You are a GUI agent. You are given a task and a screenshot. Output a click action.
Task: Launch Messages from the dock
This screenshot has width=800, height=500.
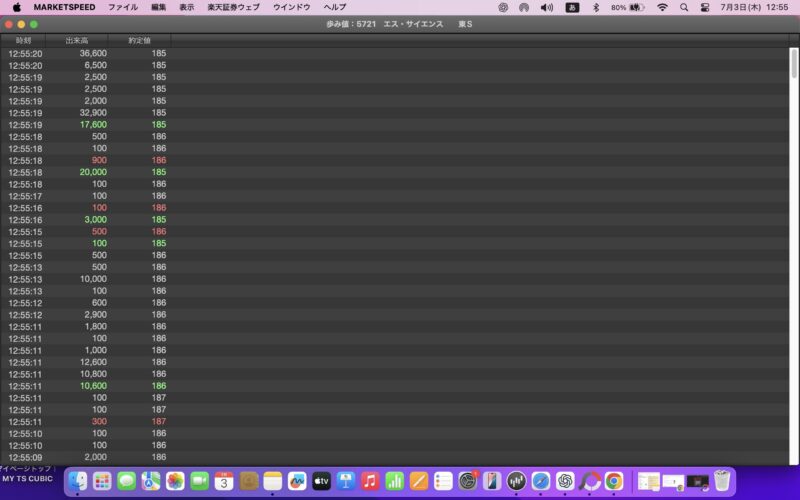pyautogui.click(x=127, y=481)
